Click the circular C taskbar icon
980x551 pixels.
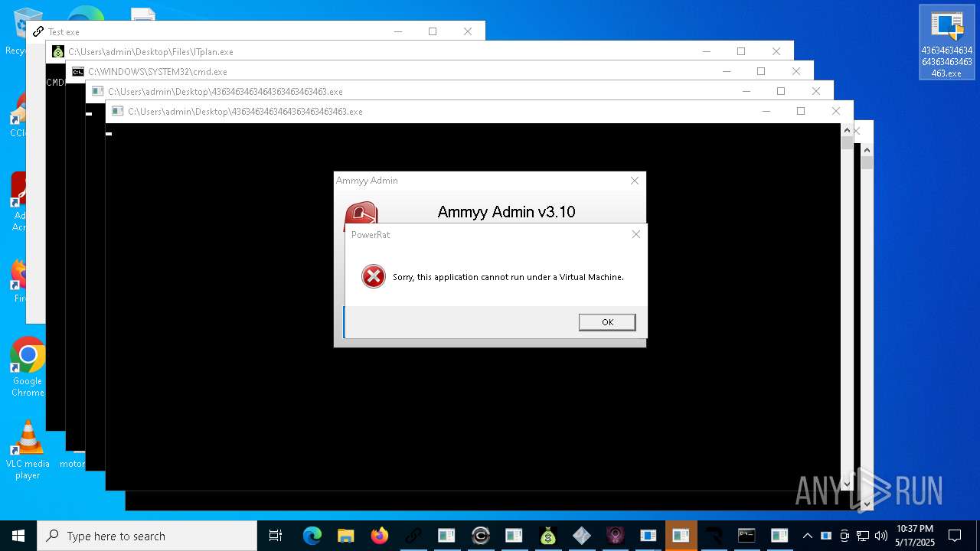coord(480,536)
